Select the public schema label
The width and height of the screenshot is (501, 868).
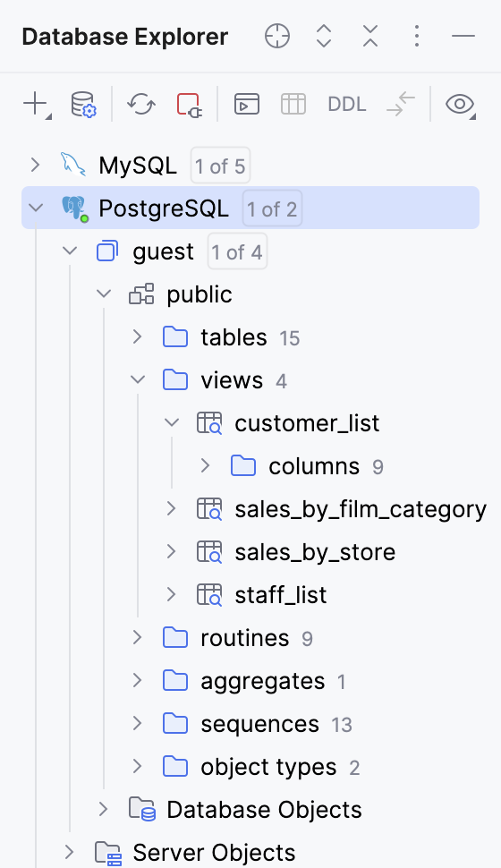click(x=200, y=295)
